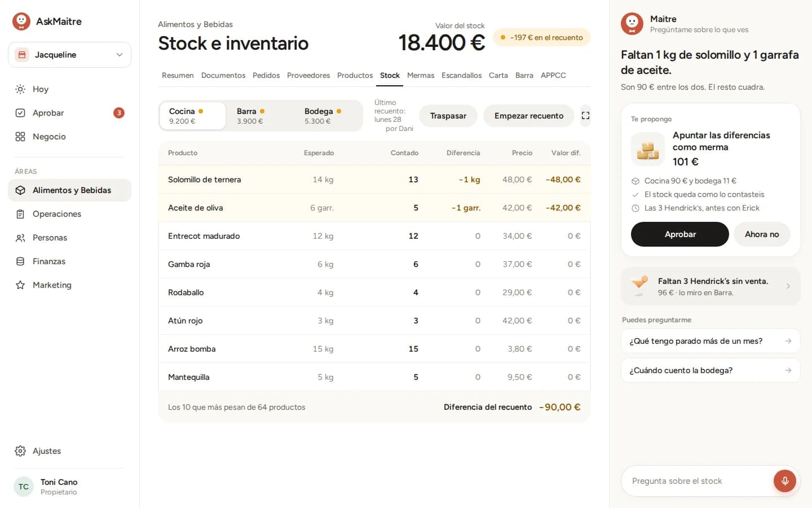Go to the APPCC tab
This screenshot has width=812, height=508.
tap(553, 75)
